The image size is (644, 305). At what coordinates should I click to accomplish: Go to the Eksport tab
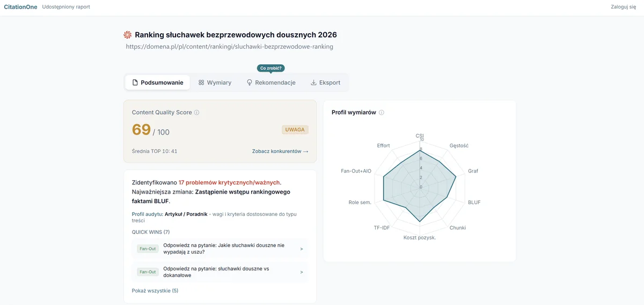tap(325, 83)
